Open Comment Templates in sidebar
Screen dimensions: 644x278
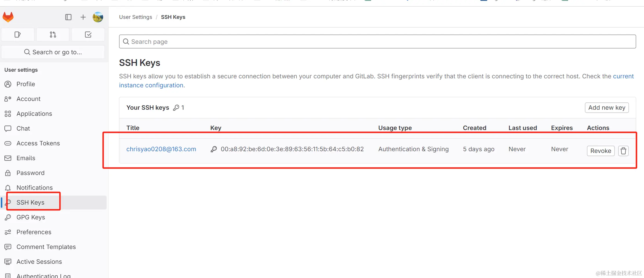pyautogui.click(x=54, y=247)
